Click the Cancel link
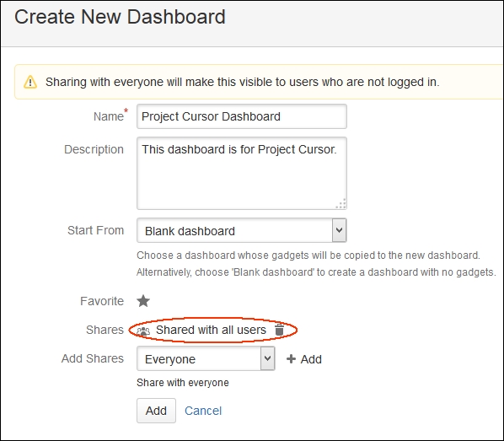The width and height of the screenshot is (504, 441). point(203,411)
